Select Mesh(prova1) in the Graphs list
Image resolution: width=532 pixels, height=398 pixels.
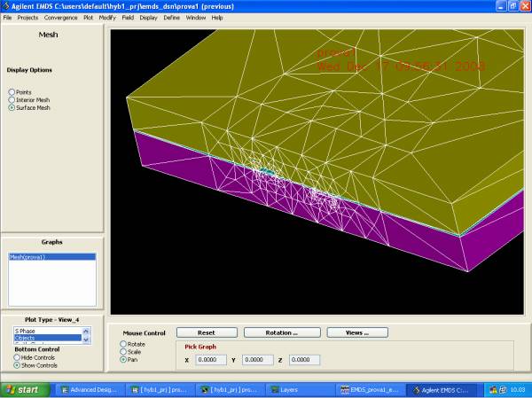52,257
